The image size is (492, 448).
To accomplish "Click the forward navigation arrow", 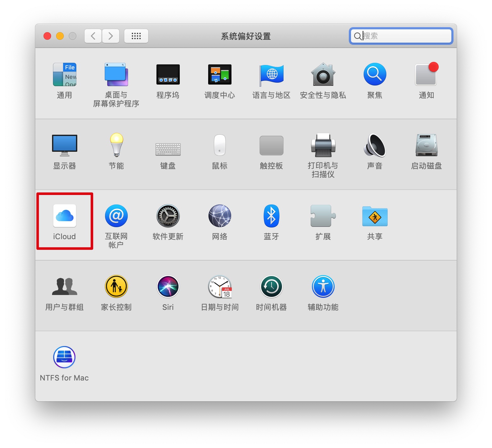I will click(111, 36).
